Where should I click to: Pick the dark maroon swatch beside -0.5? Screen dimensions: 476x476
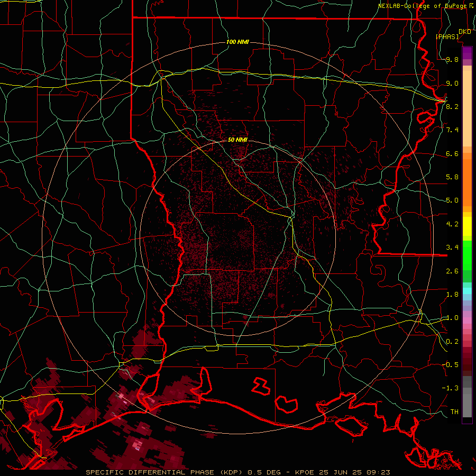coord(467,367)
